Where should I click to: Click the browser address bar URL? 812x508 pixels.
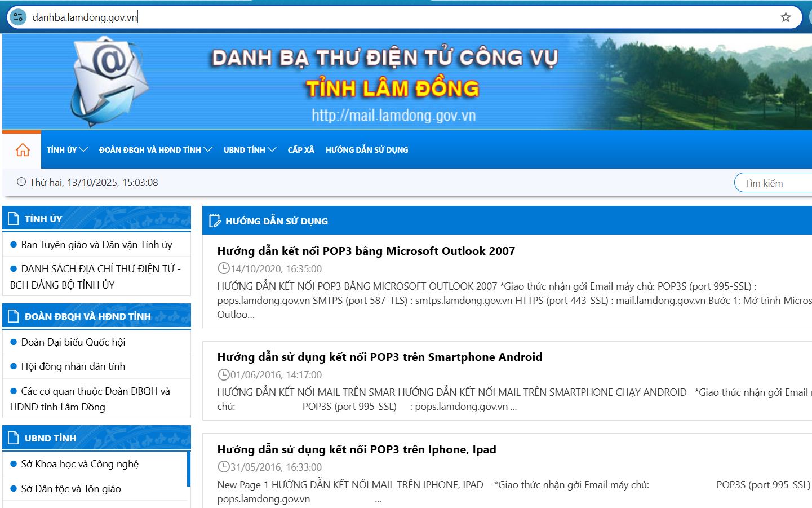85,17
